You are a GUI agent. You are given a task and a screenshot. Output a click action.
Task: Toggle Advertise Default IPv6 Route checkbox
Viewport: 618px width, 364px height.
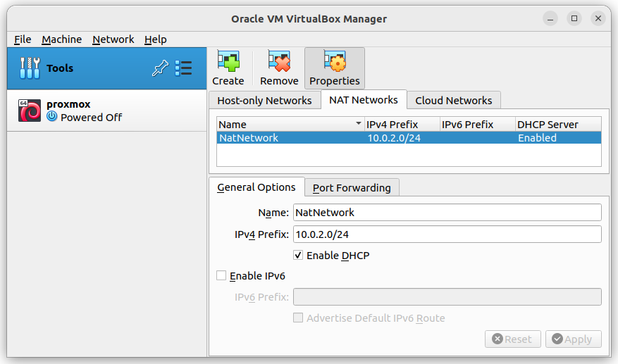pos(298,318)
